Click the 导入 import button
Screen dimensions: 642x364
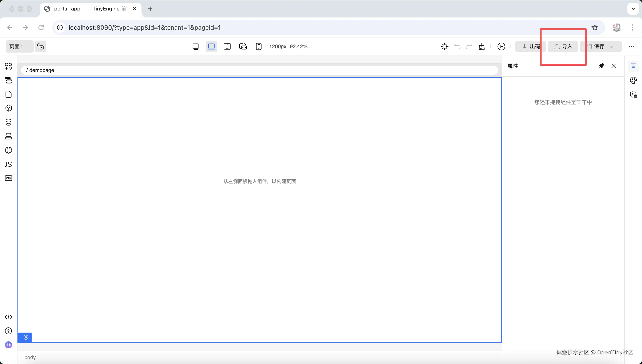point(563,46)
